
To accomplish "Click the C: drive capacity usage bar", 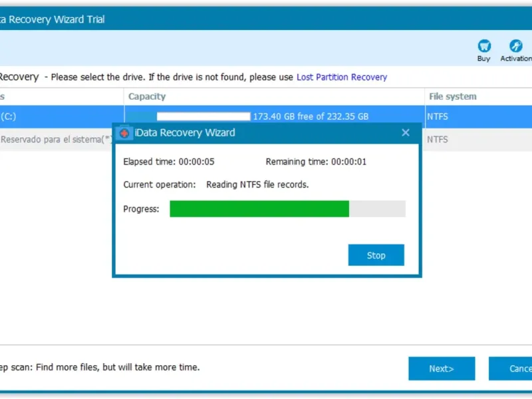I will click(x=189, y=116).
